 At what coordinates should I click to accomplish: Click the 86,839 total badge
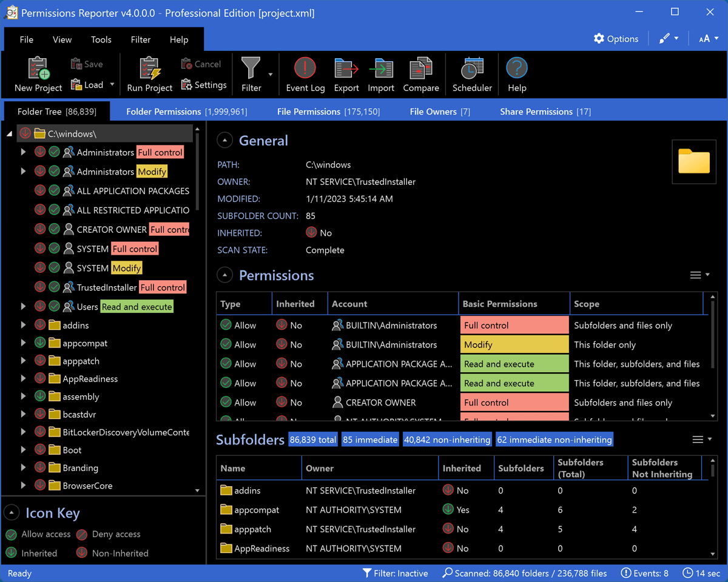point(313,440)
